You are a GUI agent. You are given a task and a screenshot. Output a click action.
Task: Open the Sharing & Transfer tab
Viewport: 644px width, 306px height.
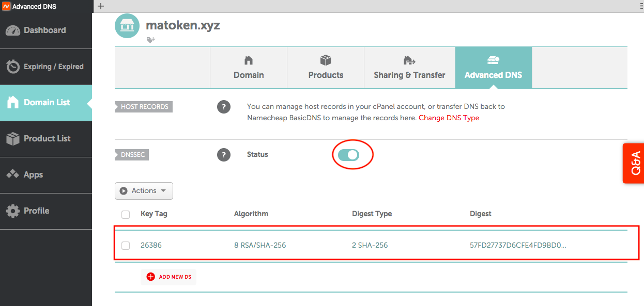coord(409,68)
